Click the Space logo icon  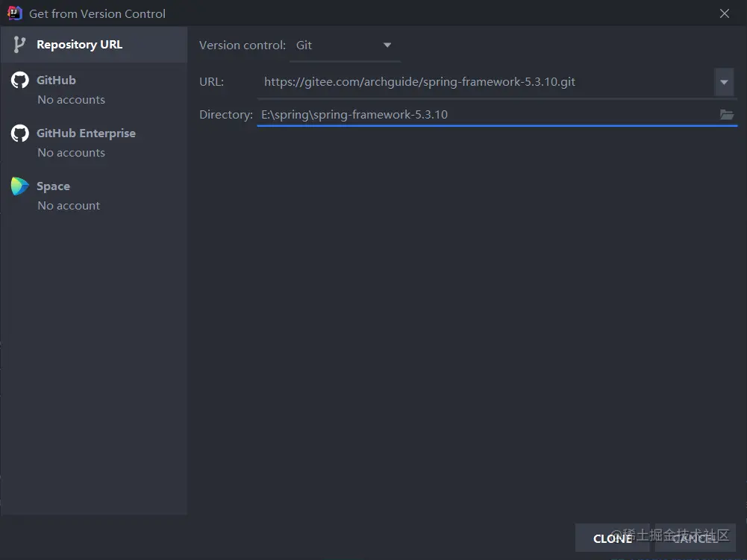pyautogui.click(x=20, y=186)
